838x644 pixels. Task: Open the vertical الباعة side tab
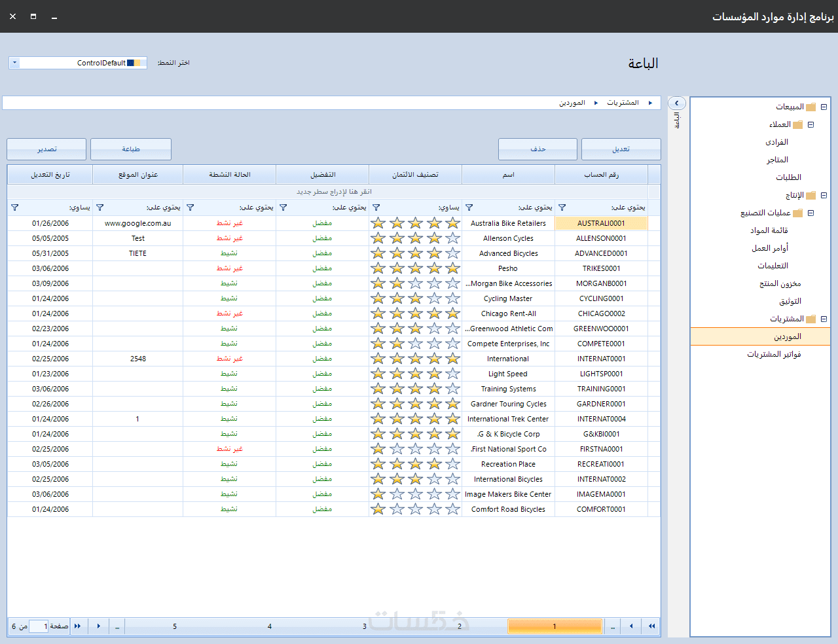pos(677,120)
